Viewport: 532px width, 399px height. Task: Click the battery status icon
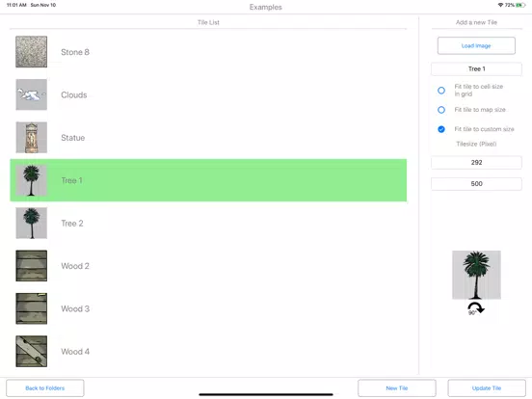(x=520, y=5)
